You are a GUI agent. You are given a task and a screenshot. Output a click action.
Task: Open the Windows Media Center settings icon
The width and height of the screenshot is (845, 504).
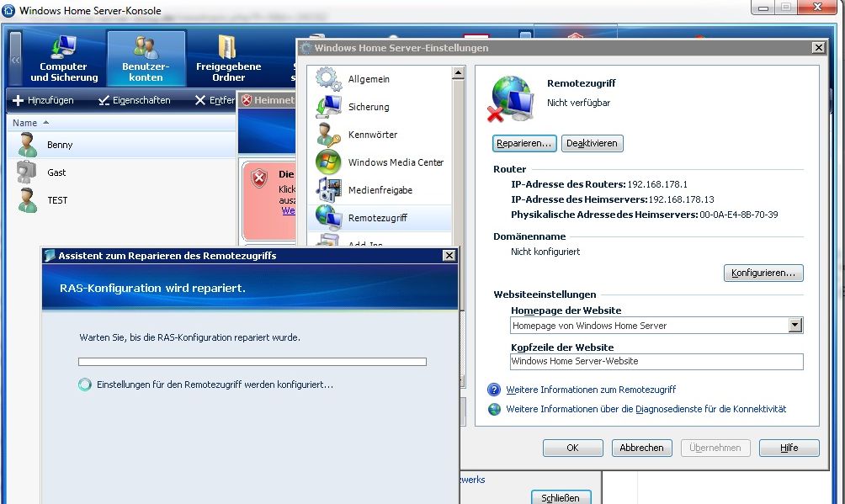coord(328,162)
